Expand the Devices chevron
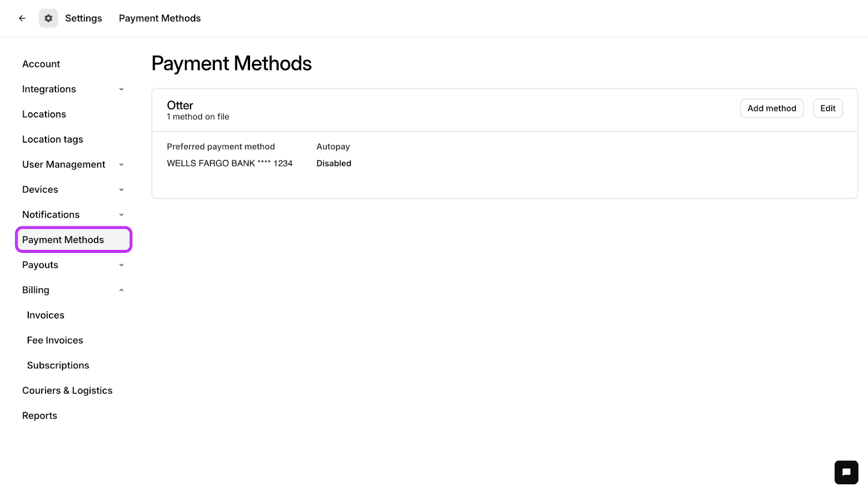This screenshot has height=494, width=868. pyautogui.click(x=122, y=190)
